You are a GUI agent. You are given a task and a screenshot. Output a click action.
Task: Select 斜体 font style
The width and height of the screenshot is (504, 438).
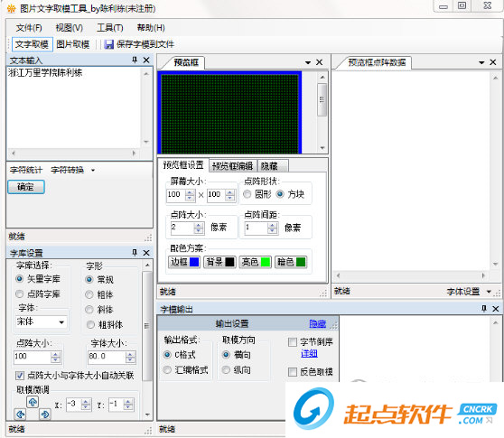coord(89,310)
